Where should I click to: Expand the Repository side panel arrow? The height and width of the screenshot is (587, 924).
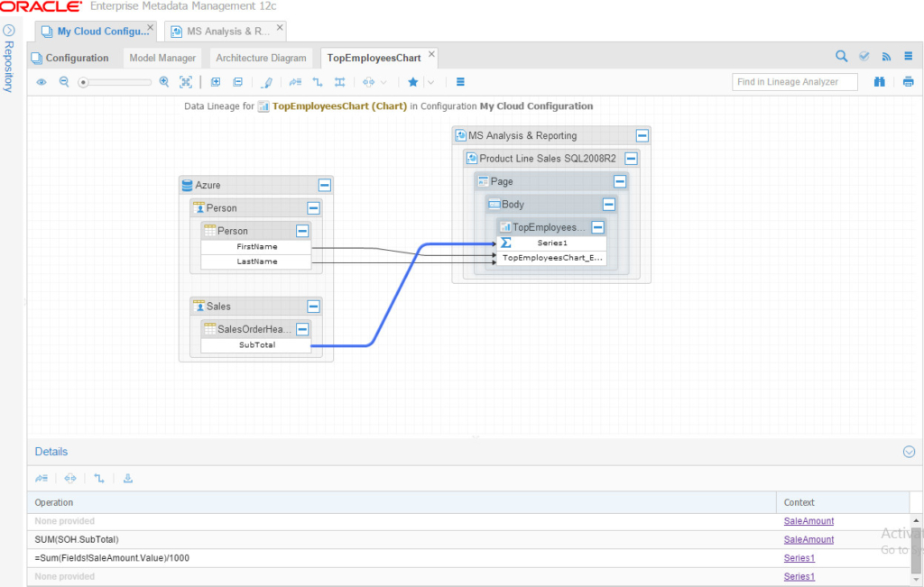tap(9, 30)
